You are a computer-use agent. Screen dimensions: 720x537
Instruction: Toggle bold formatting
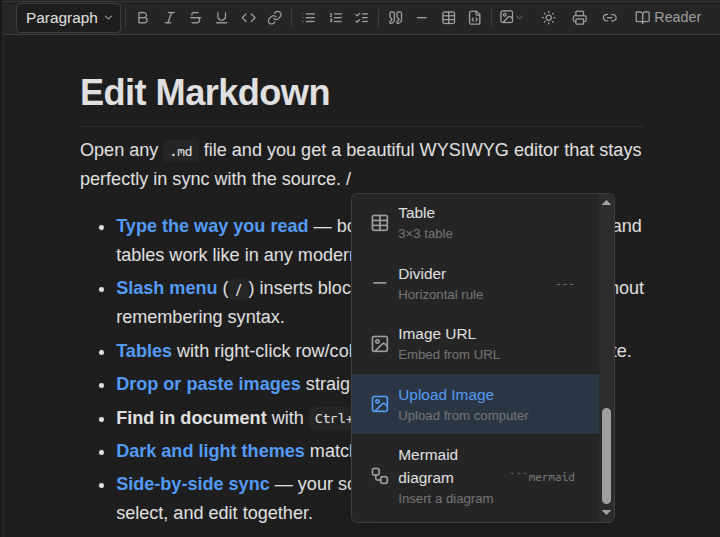point(142,18)
